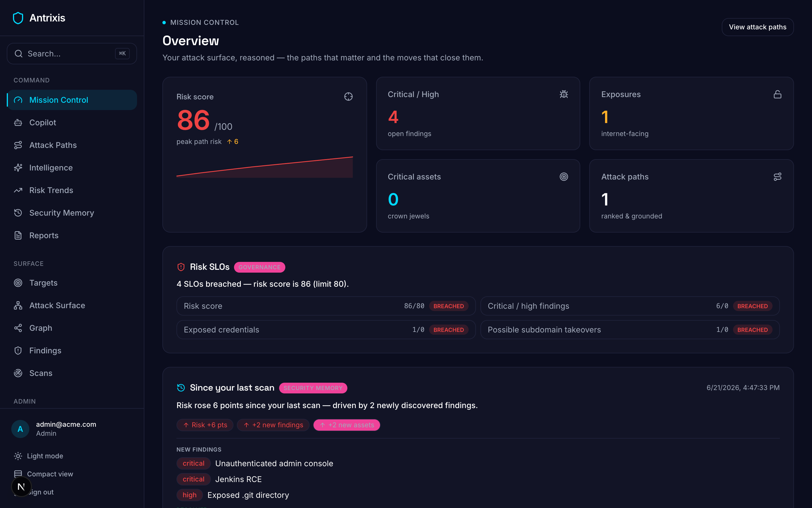The width and height of the screenshot is (812, 508).
Task: Click target icon on Critical assets card
Action: point(564,177)
